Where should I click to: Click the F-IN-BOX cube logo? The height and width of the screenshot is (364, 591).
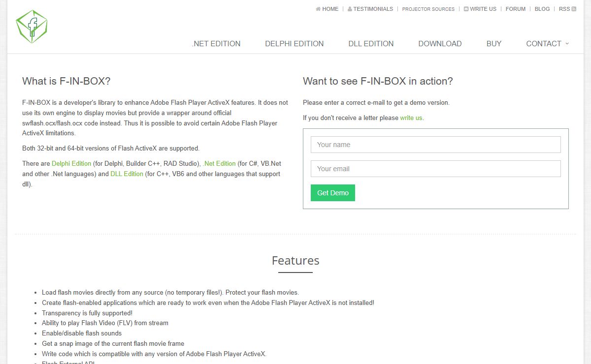pyautogui.click(x=32, y=27)
